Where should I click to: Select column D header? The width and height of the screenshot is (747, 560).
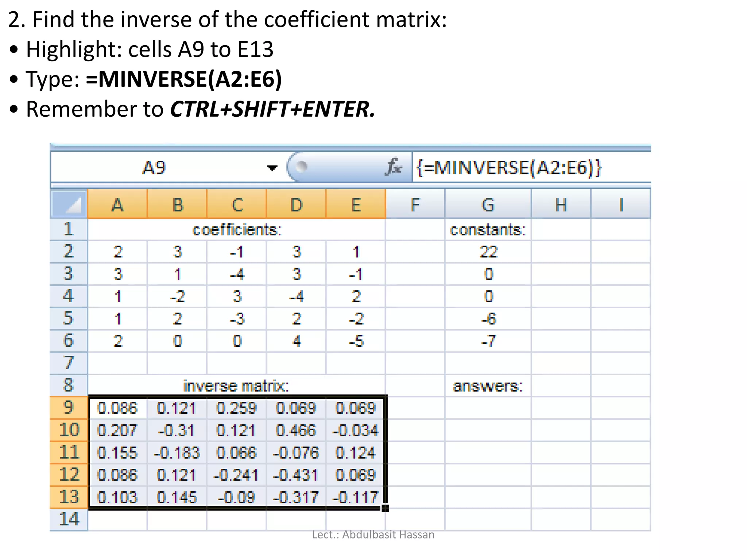click(x=296, y=204)
